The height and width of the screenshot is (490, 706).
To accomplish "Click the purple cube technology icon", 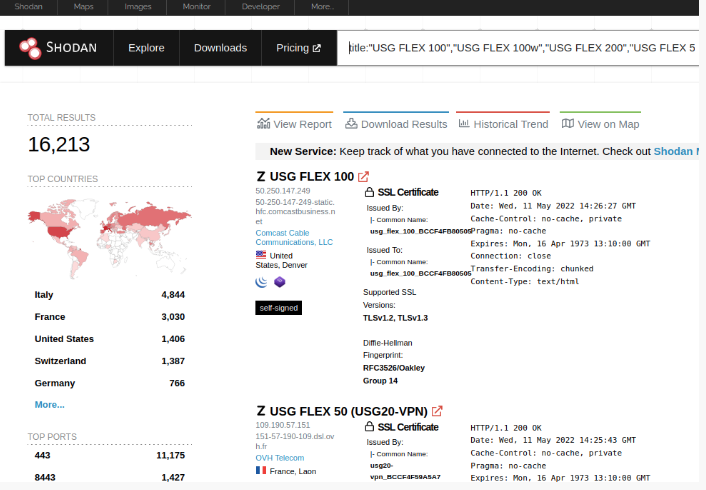I will coord(280,282).
